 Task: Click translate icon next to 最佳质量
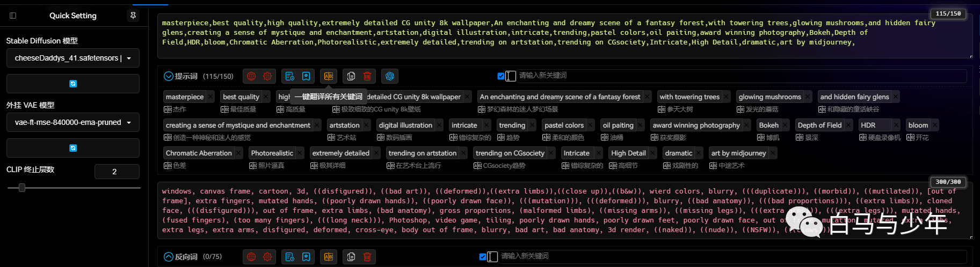[x=224, y=109]
